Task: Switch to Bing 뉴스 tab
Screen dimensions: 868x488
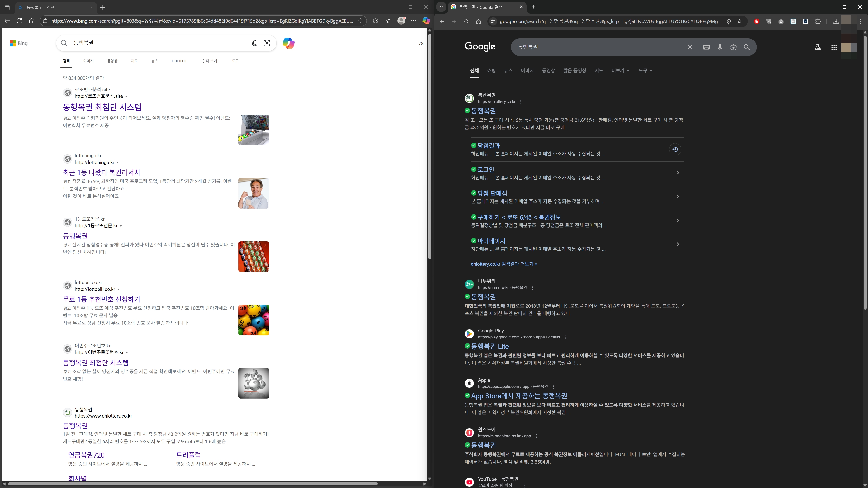Action: [155, 61]
